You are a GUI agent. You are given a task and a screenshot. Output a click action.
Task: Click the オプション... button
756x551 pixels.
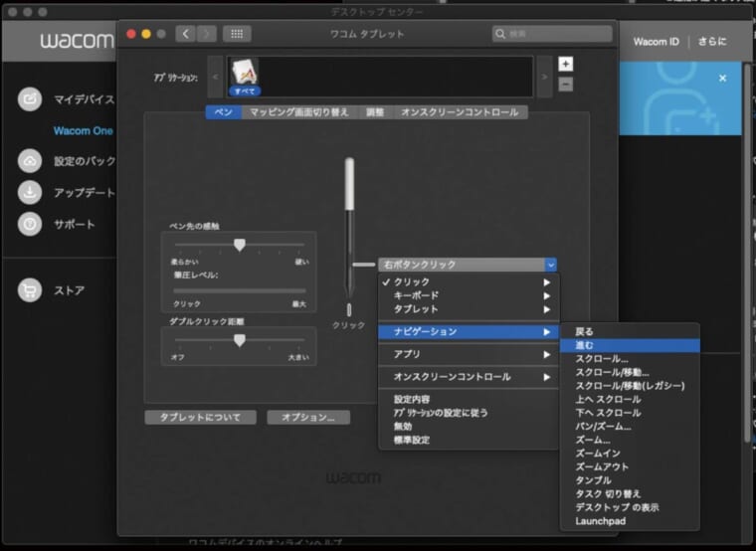pyautogui.click(x=308, y=417)
